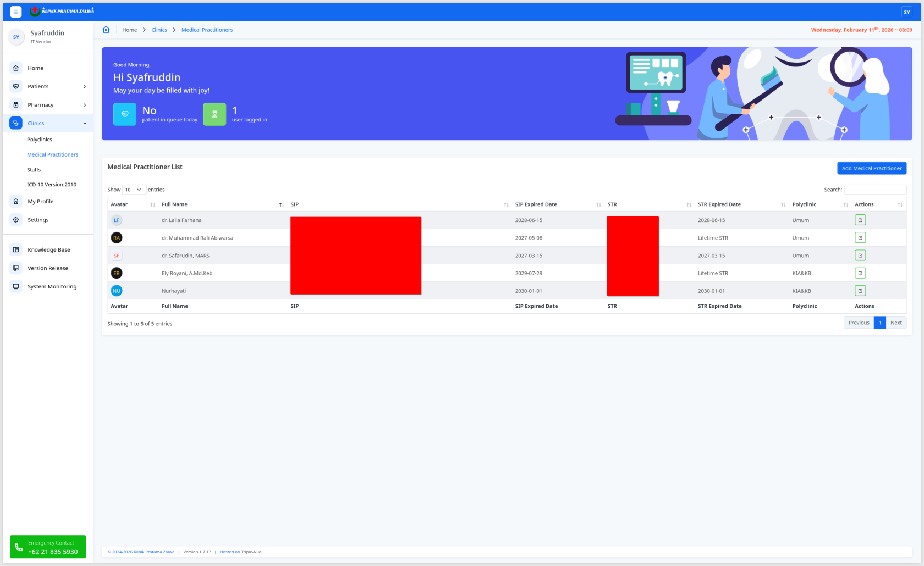Click the SY user avatar in top-right corner

click(907, 12)
